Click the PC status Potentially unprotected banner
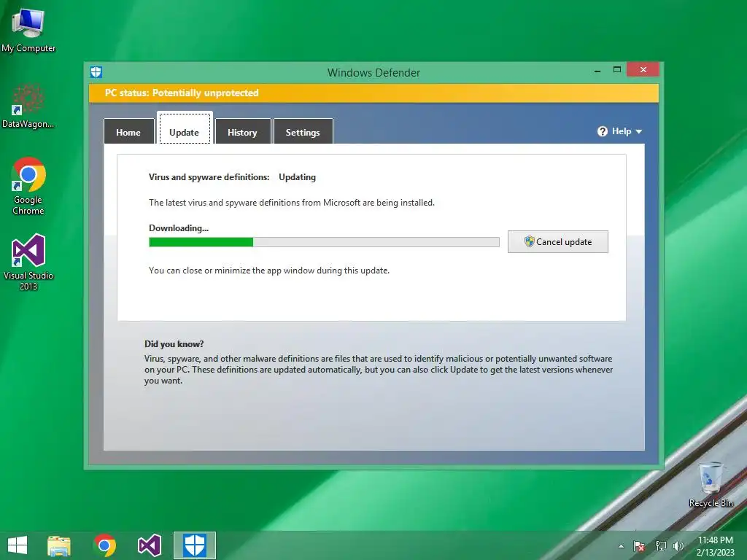This screenshot has height=560, width=747. [x=373, y=93]
